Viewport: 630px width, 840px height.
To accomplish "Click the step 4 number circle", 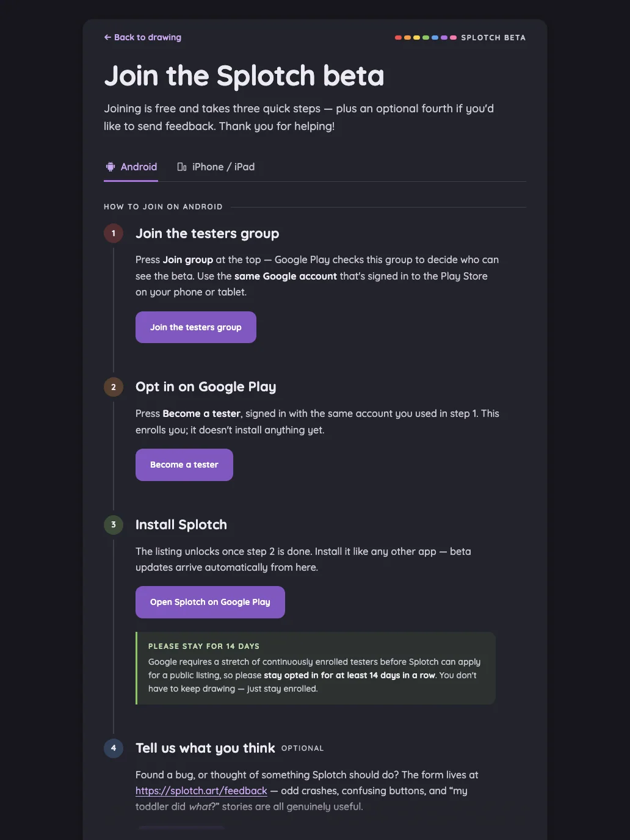I will [114, 748].
